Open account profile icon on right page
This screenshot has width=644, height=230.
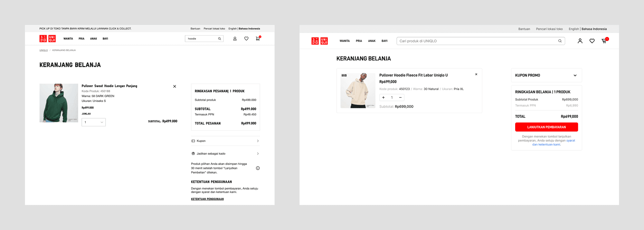(x=580, y=41)
